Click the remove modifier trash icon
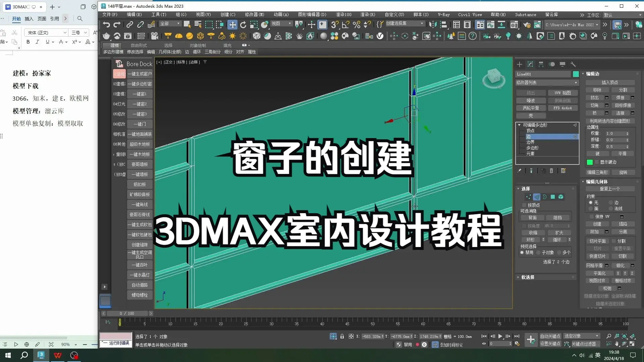The image size is (644, 362). (x=551, y=171)
